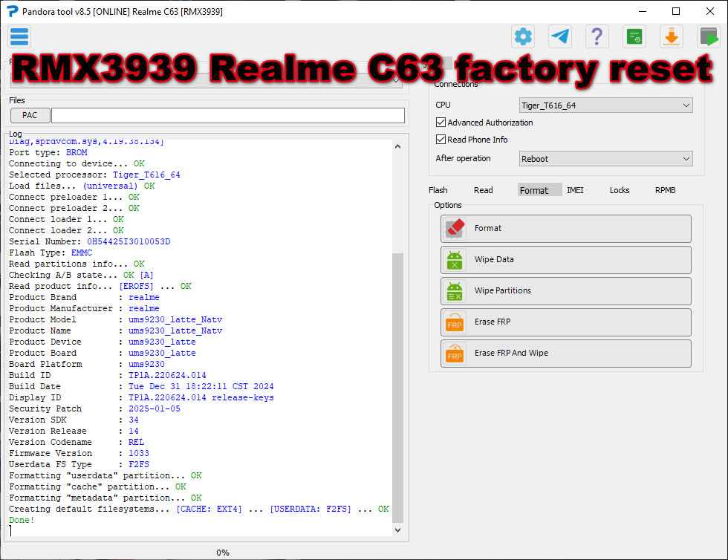Switch to the IMEI tab
Screen dimensions: 728x560
point(575,190)
